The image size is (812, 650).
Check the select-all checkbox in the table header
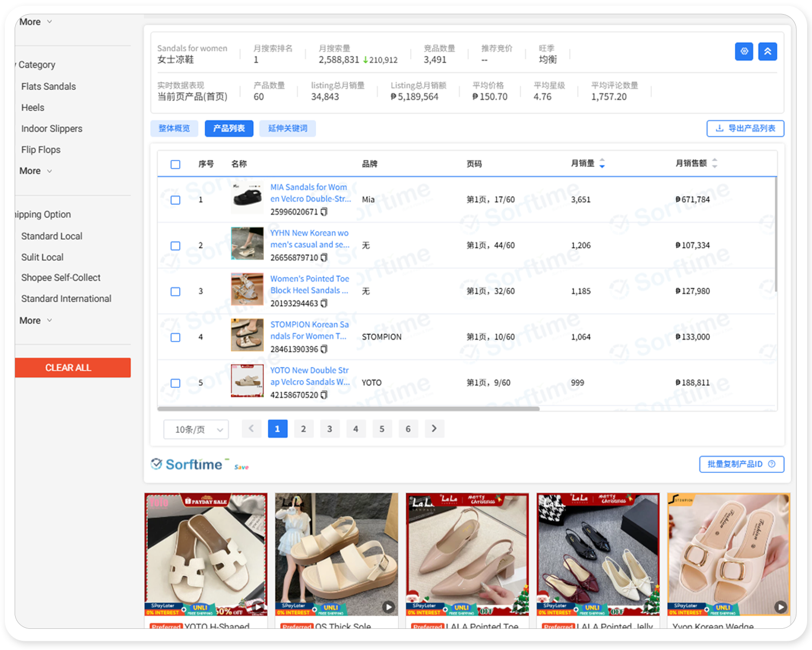(x=175, y=164)
